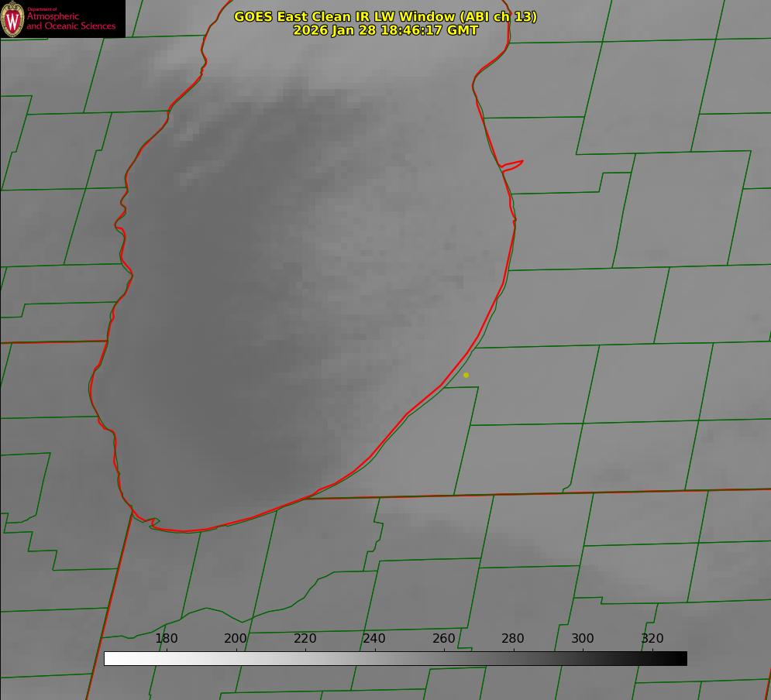
Task: Click the 180 label on the colorbar
Action: [167, 638]
